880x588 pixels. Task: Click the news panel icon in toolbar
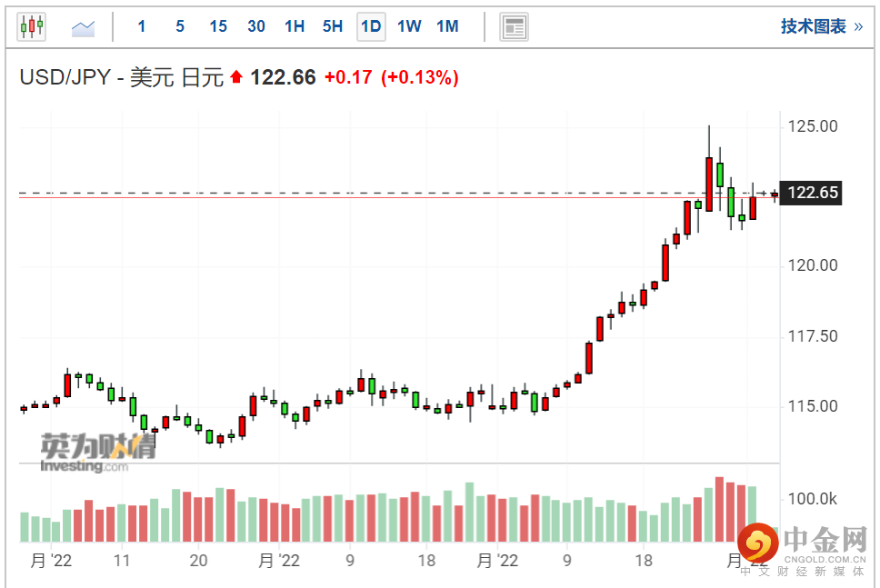point(514,27)
